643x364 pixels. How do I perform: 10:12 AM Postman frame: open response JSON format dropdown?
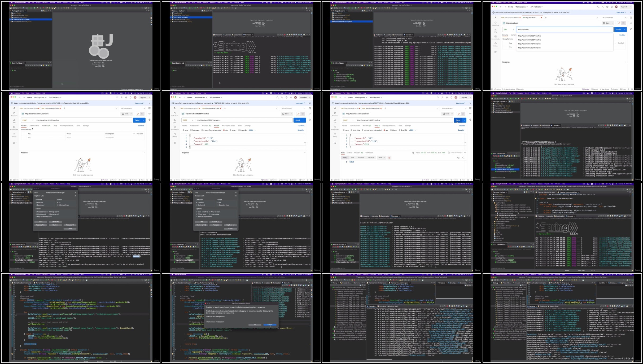tap(382, 157)
